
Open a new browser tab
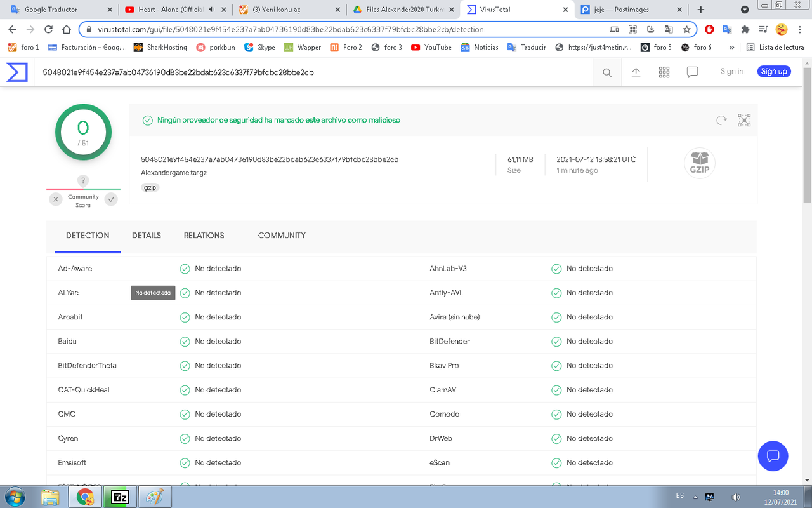(x=701, y=10)
